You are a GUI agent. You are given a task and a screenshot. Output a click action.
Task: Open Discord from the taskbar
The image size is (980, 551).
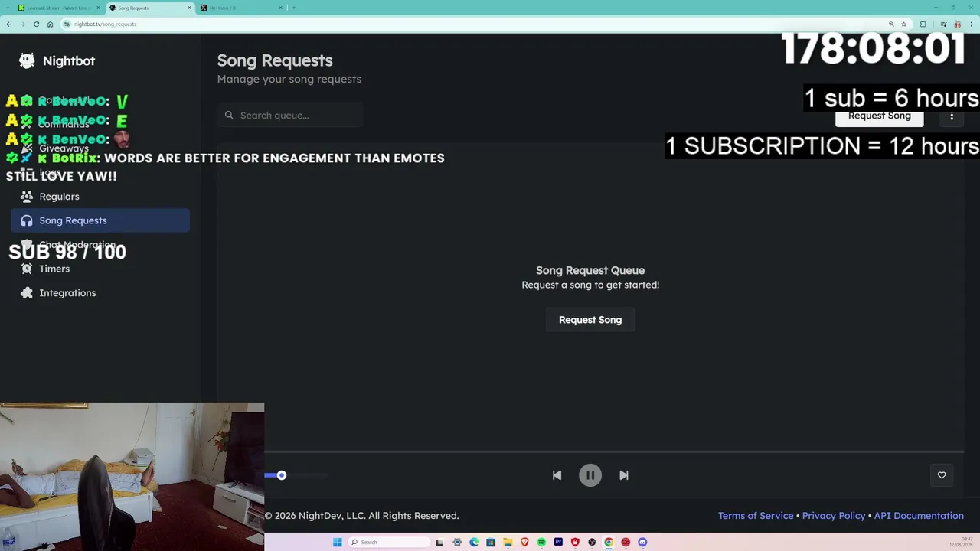coord(642,542)
